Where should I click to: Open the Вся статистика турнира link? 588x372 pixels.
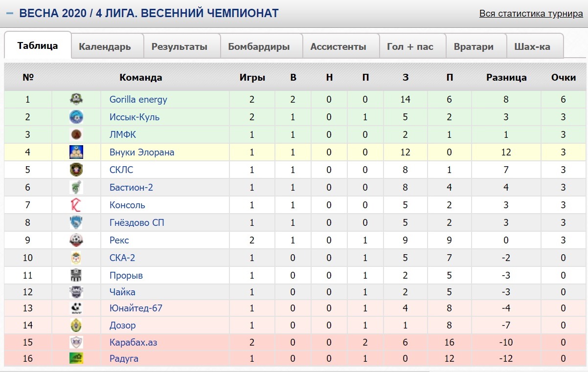pyautogui.click(x=531, y=14)
